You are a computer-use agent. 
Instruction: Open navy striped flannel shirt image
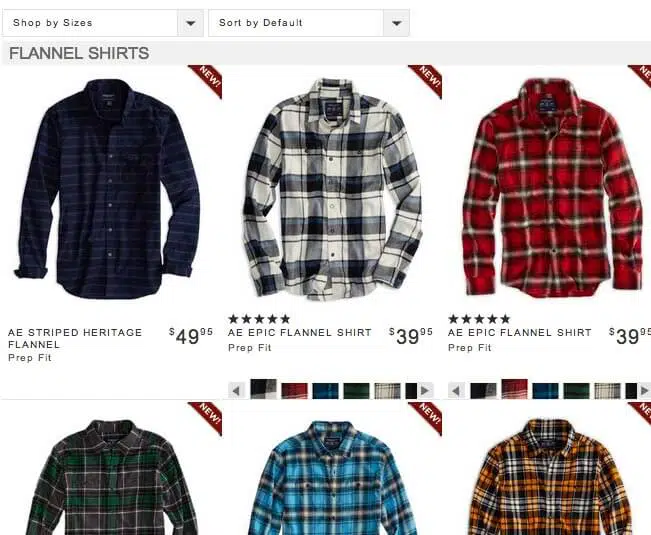107,189
